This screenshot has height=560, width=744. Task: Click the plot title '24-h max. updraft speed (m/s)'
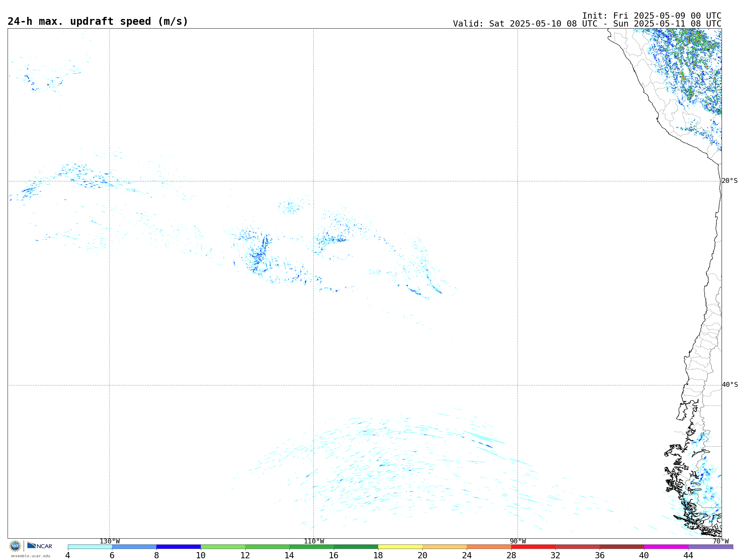pos(98,21)
